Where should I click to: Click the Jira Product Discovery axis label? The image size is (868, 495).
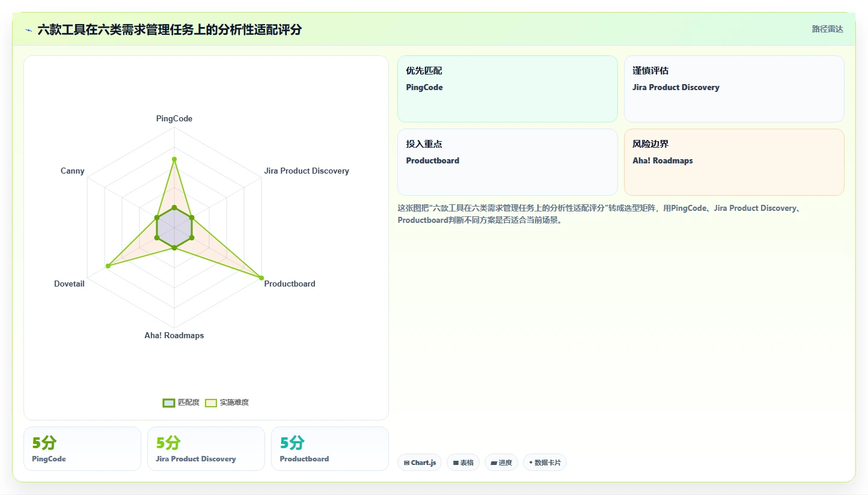[x=307, y=171]
